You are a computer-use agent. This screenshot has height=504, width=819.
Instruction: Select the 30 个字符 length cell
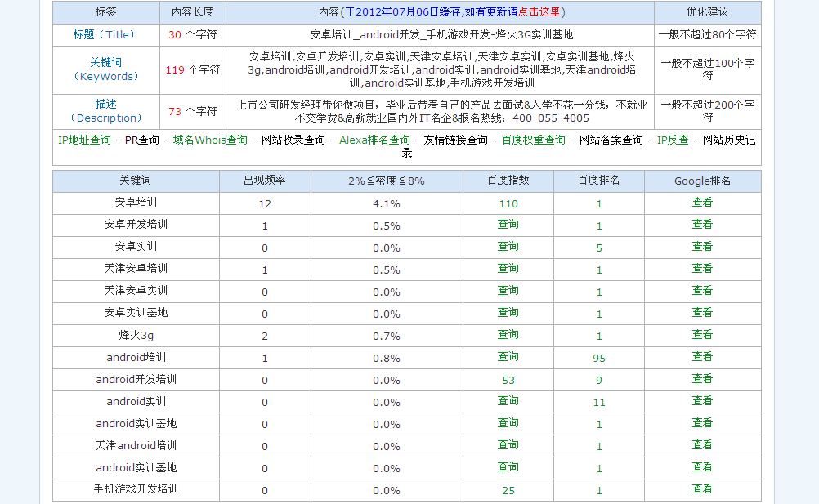[x=193, y=34]
